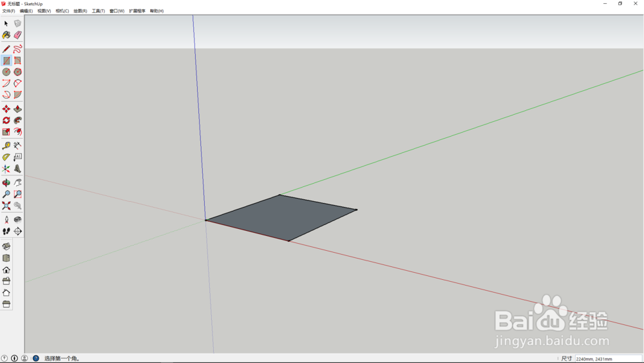Switch to Front standard view
Viewport: 644px width, 363px height.
pyautogui.click(x=6, y=270)
